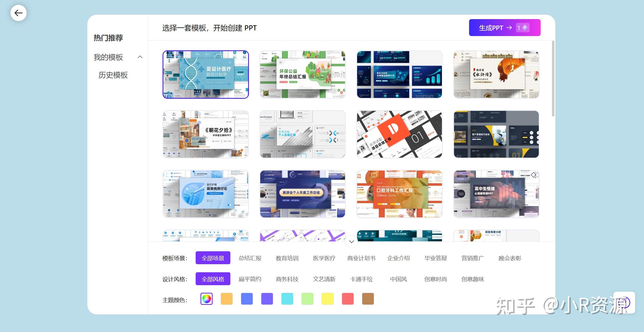Viewport: 644px width, 332px height.
Task: Select 全部风格 design style
Action: tap(213, 279)
